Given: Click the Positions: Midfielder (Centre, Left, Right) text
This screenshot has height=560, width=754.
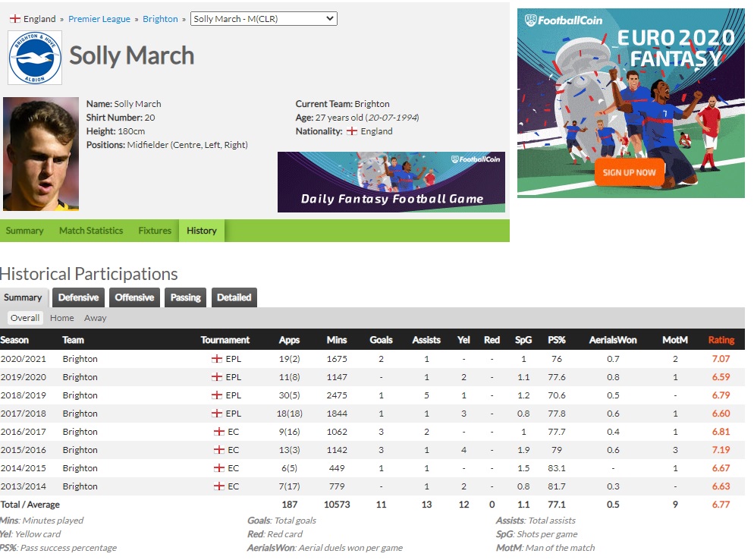Looking at the screenshot, I should tap(167, 145).
